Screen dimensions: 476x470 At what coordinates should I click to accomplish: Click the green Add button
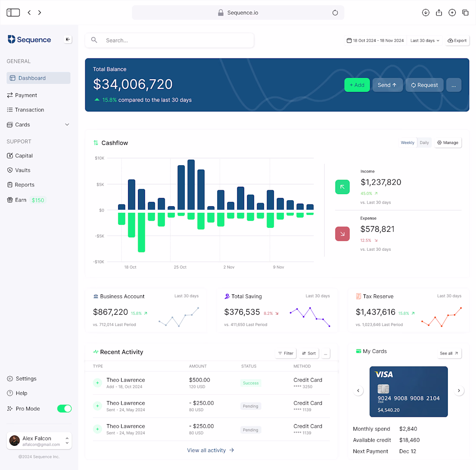point(357,85)
